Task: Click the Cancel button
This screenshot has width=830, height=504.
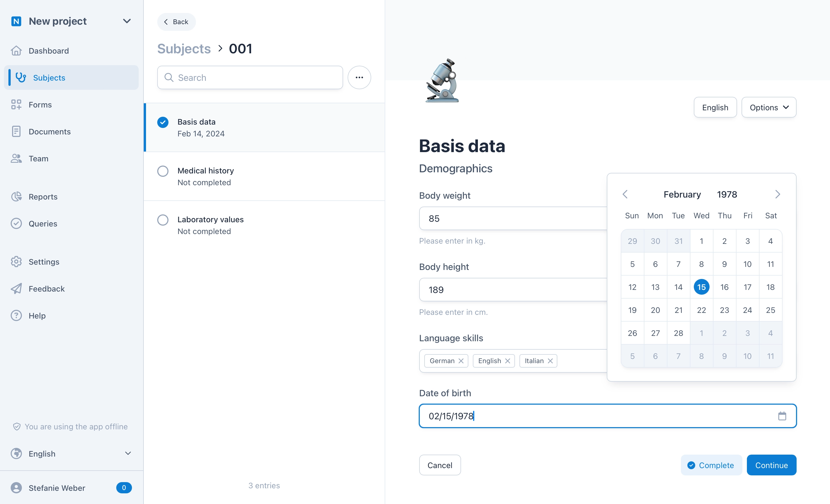Action: [x=439, y=465]
